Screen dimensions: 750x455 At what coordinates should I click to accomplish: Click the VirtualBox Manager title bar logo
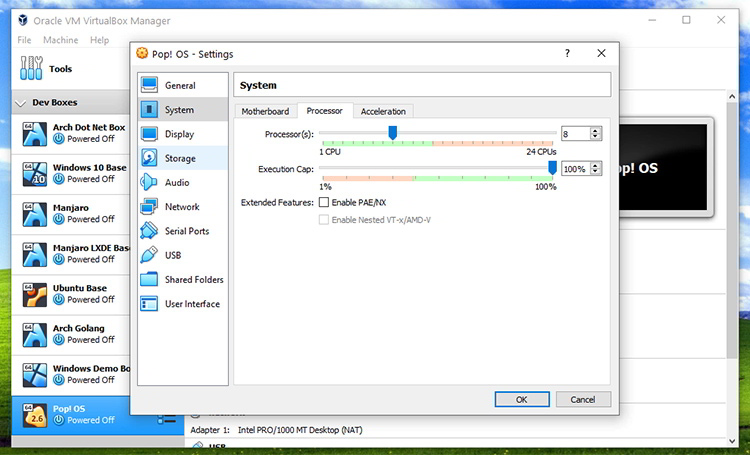pyautogui.click(x=22, y=21)
